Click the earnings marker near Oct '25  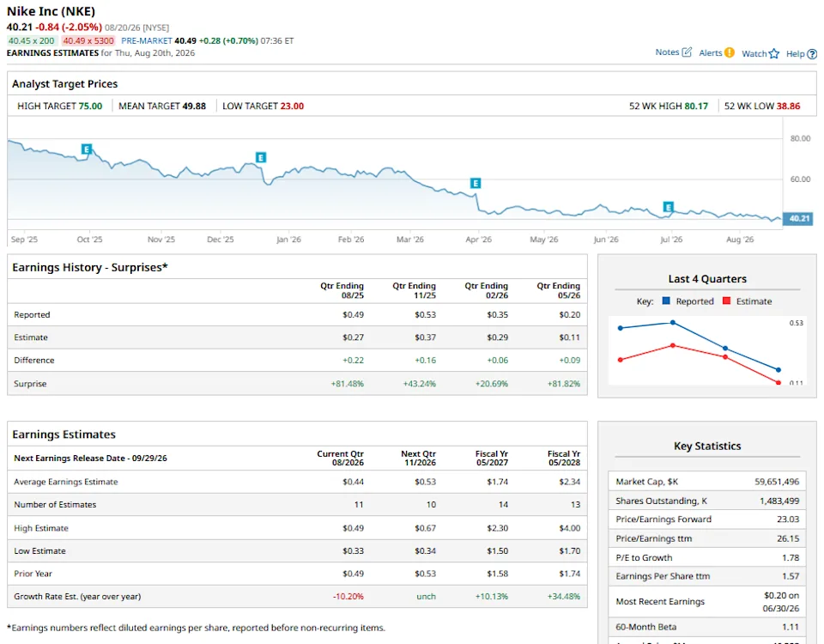click(x=87, y=149)
